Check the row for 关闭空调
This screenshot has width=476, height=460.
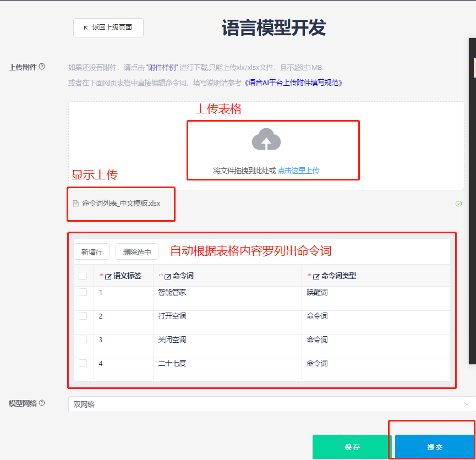click(x=83, y=339)
